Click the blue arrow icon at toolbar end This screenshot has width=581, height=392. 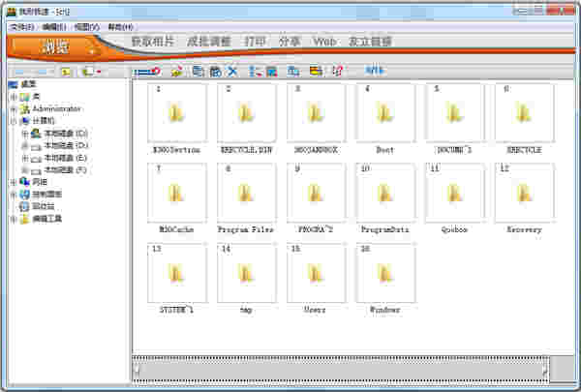click(x=375, y=71)
